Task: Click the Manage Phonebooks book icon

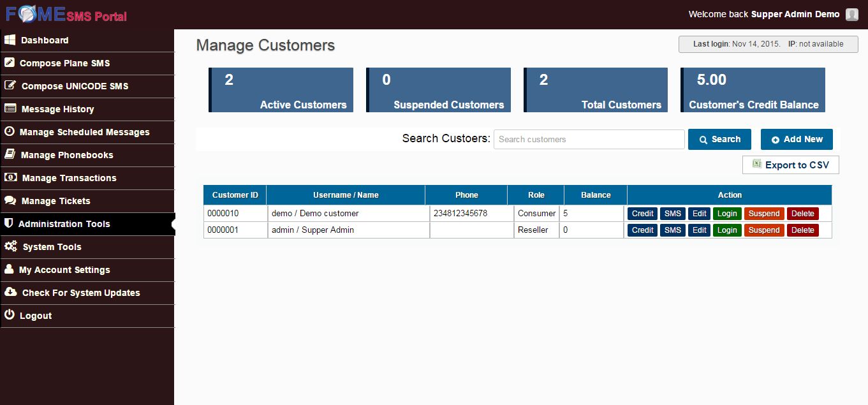Action: 10,155
